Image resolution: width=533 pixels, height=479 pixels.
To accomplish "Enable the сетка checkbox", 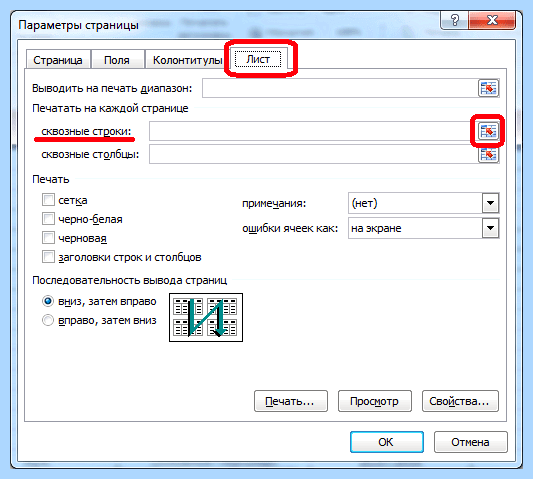I will click(48, 200).
